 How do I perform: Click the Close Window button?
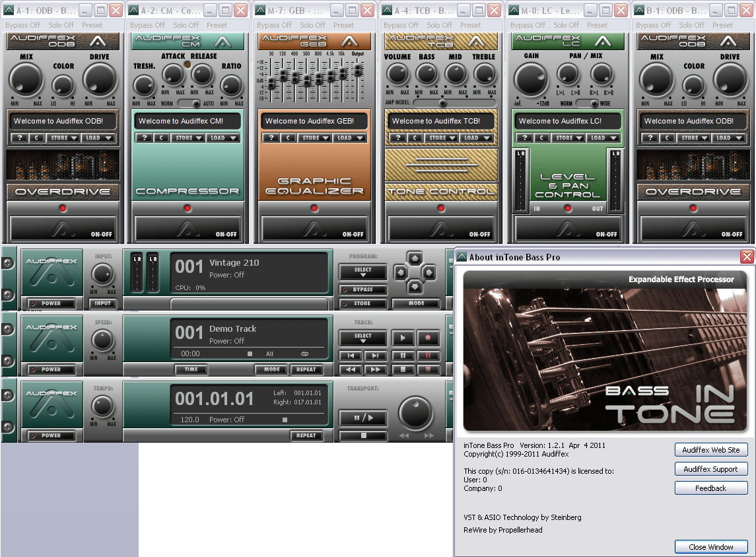[x=711, y=547]
